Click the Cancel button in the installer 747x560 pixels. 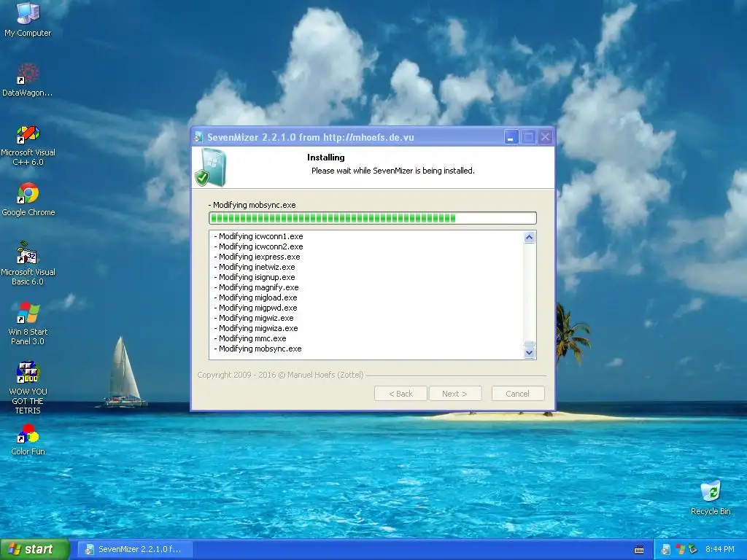pos(518,394)
